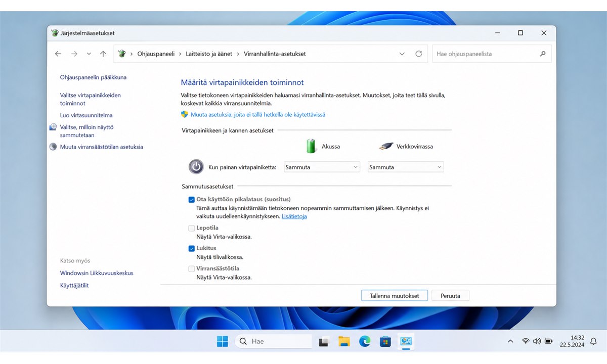Select Laitteisto ja äänet breadcrumb
This screenshot has height=364, width=607.
pyautogui.click(x=208, y=54)
